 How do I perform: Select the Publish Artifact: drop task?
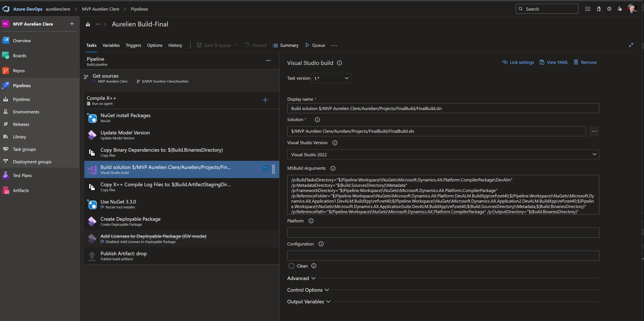[182, 256]
